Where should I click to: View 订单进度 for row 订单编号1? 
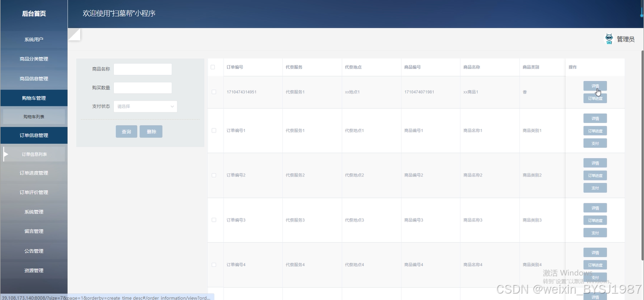[x=595, y=131]
